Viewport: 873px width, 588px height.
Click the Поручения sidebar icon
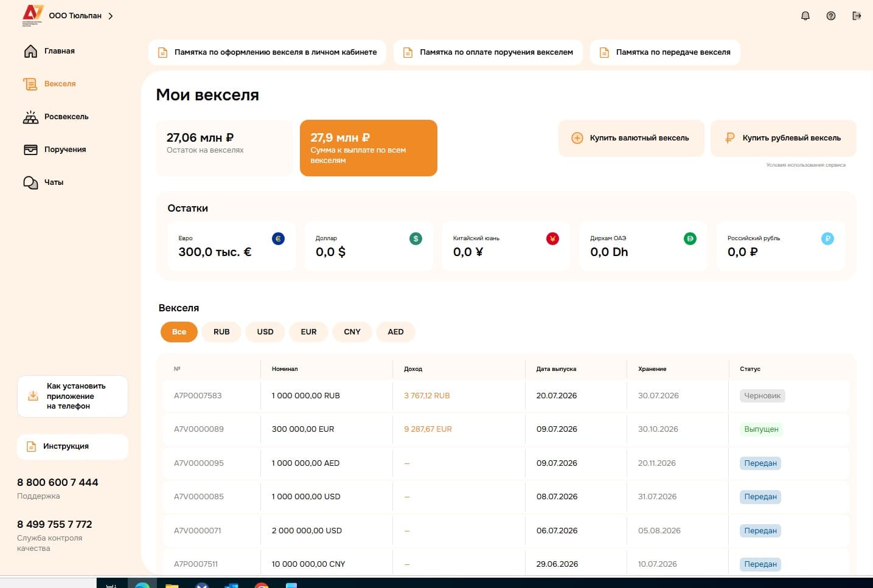point(30,150)
